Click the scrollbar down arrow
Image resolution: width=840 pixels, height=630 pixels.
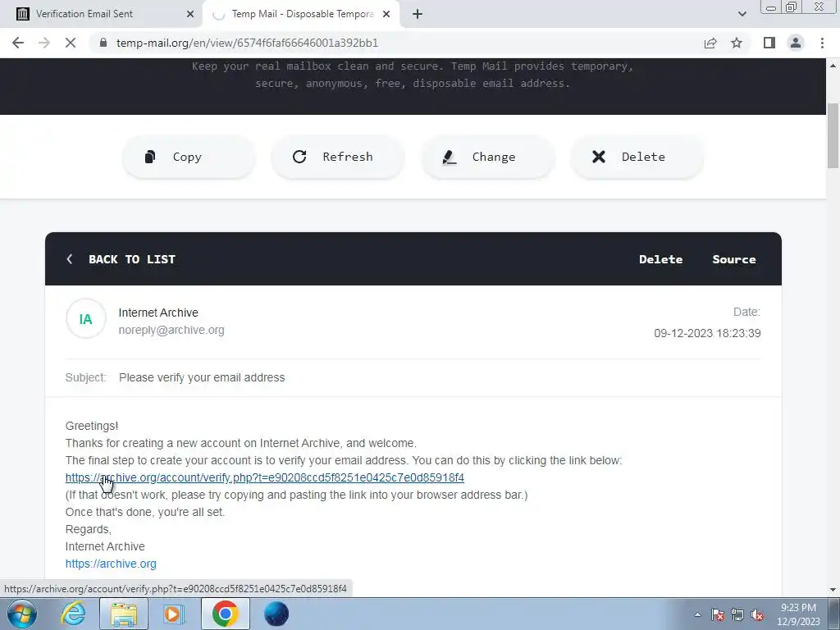[833, 590]
